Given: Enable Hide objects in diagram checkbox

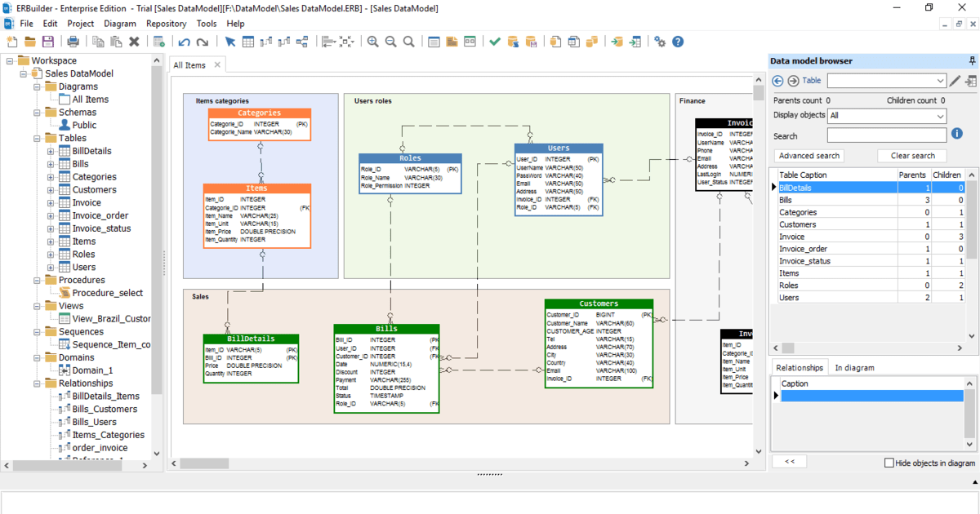Looking at the screenshot, I should click(x=889, y=463).
